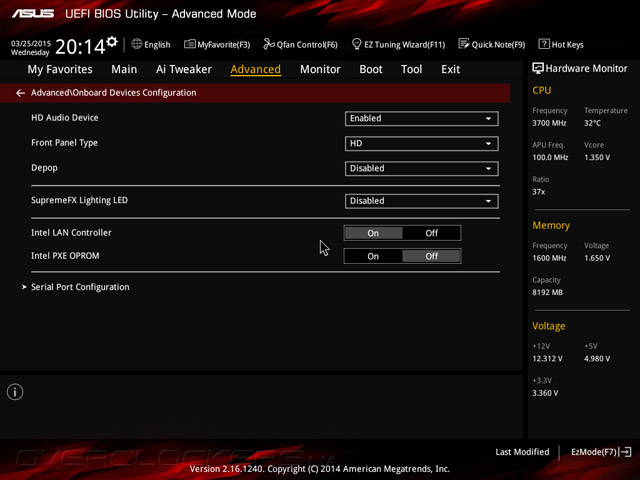640x480 pixels.
Task: Click memory frequency value 1600 MHz
Action: (549, 258)
